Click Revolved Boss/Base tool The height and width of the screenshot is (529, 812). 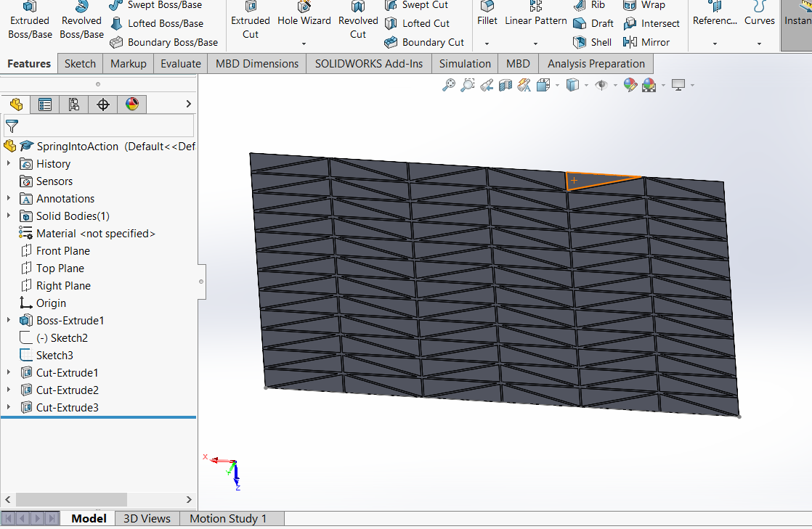click(81, 21)
